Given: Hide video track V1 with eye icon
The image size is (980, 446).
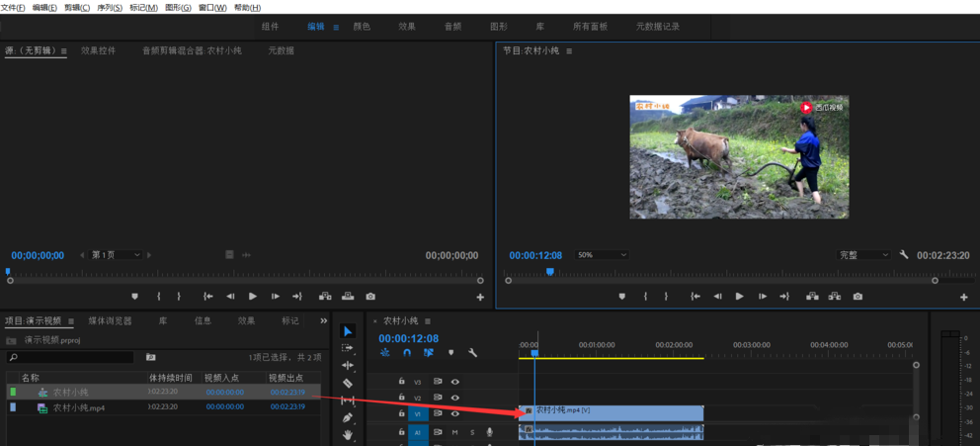Looking at the screenshot, I should pyautogui.click(x=455, y=414).
